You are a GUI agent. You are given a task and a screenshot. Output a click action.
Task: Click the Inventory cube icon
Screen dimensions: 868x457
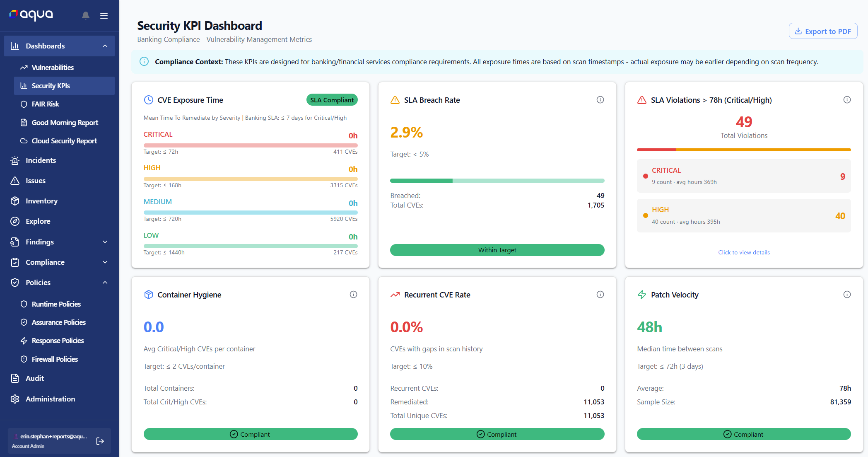(x=15, y=201)
